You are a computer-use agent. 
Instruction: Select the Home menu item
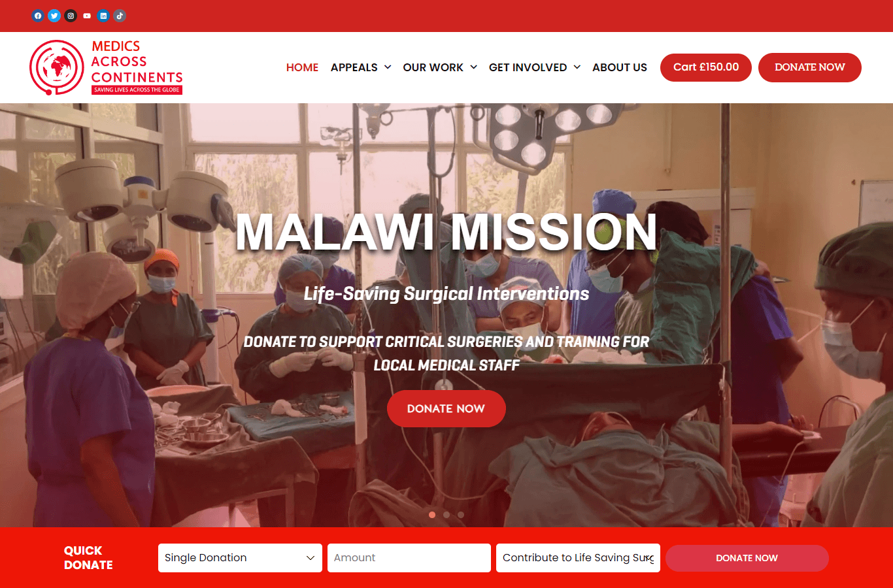tap(302, 67)
